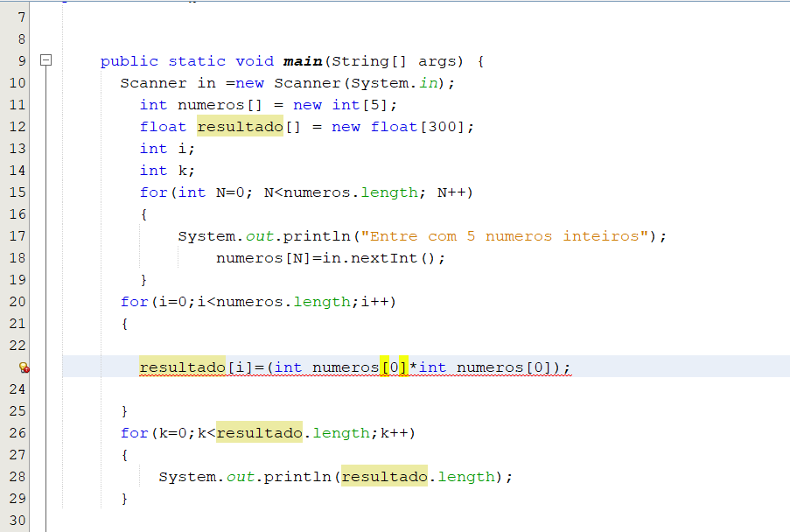Click 'resultado' in the k loop condition
Screen dimensions: 790x532
click(260, 433)
